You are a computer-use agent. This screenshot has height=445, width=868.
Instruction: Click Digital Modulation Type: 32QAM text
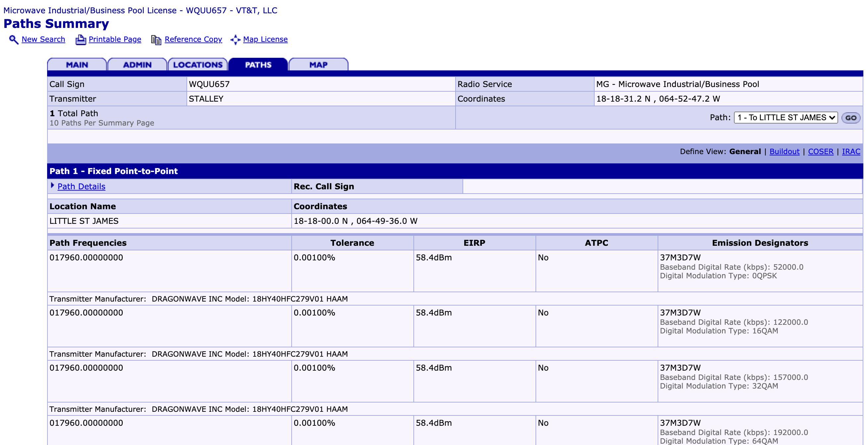(719, 386)
